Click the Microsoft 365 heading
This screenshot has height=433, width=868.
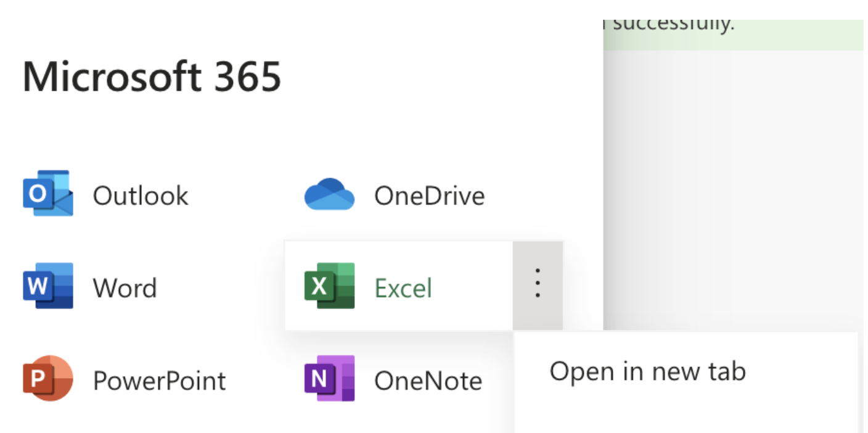[x=152, y=77]
